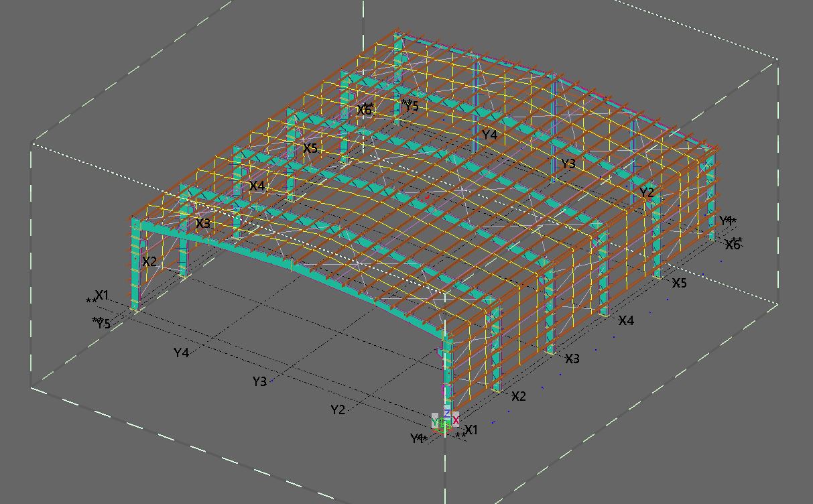Select the Y2 grid label on the ground
Screen dimensions: 813x504
click(x=338, y=409)
